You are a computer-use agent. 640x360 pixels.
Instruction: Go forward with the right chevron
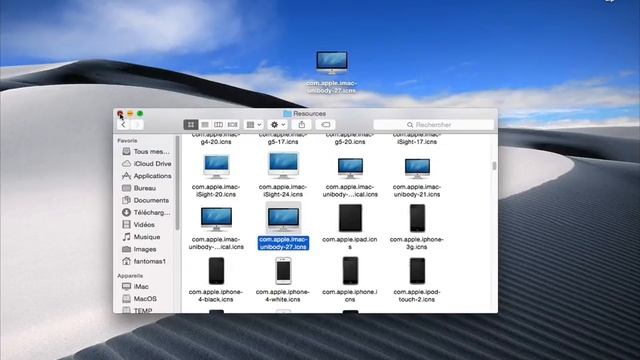coord(137,124)
